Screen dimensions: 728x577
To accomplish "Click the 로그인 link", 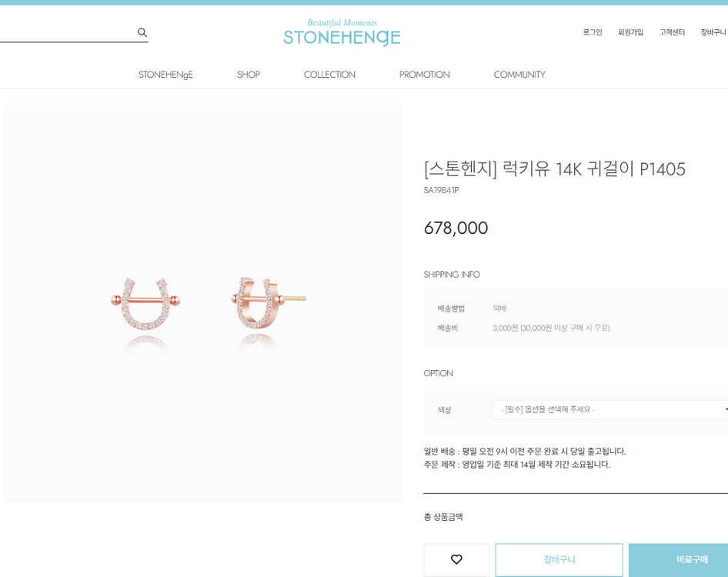I will pyautogui.click(x=593, y=32).
